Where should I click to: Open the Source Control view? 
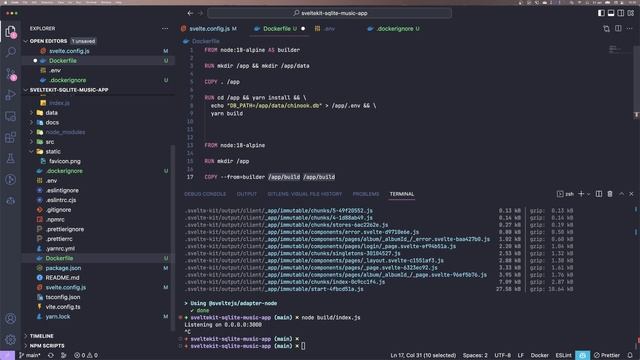click(11, 74)
